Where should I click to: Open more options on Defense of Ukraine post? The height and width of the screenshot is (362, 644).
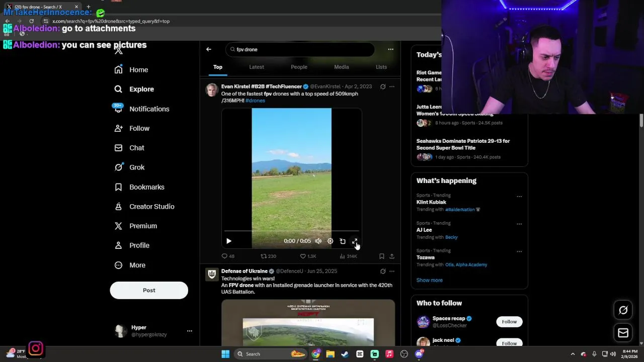click(392, 271)
